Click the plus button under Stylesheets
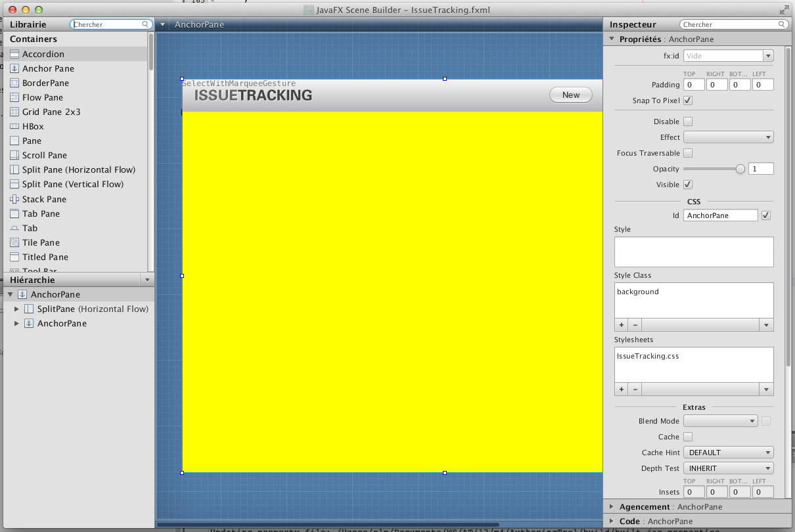The height and width of the screenshot is (532, 795). (x=622, y=389)
